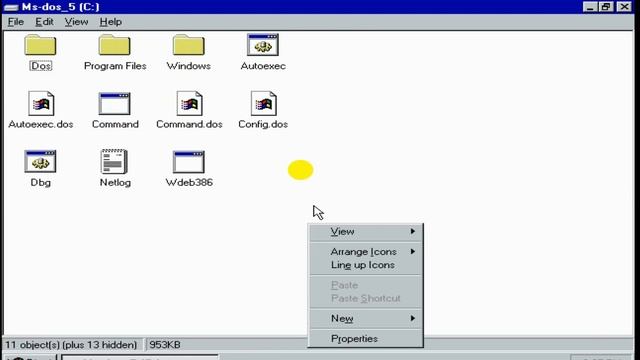Select the Config.dos file icon

tap(264, 103)
